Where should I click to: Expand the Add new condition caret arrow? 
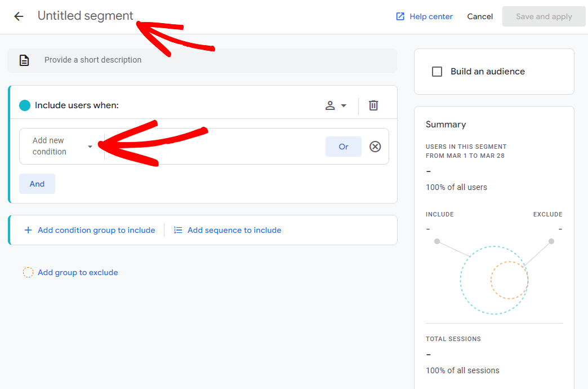tap(90, 146)
